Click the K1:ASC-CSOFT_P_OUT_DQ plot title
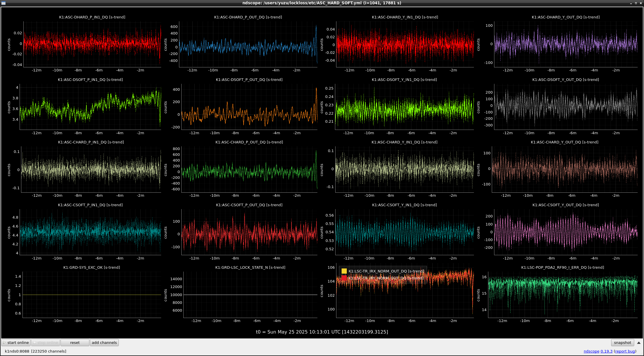 click(x=249, y=205)
